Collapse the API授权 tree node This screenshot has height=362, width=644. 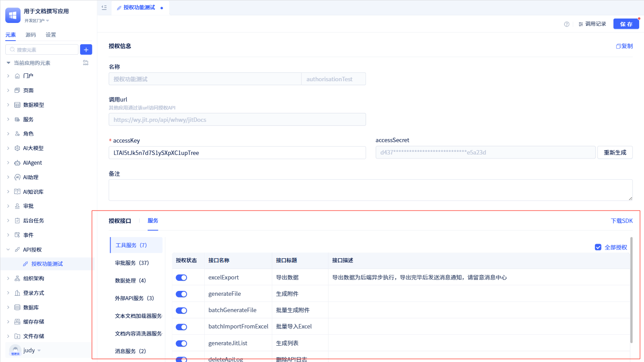tap(8, 249)
